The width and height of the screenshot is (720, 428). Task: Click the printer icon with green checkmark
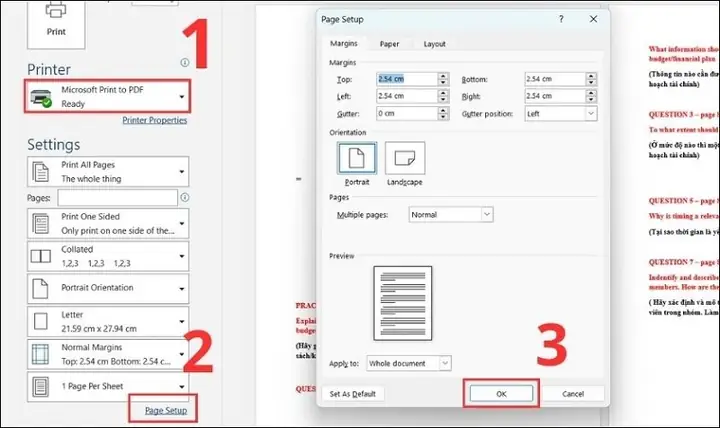click(x=41, y=98)
